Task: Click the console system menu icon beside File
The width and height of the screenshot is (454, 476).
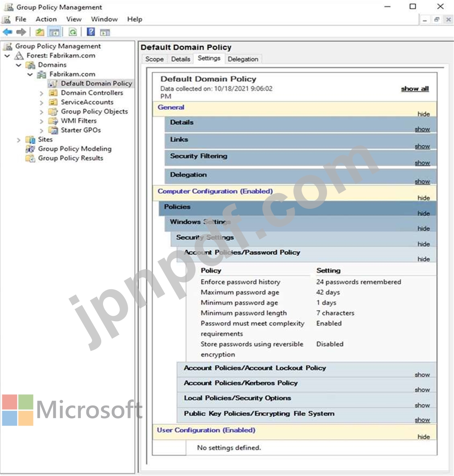Action: (x=7, y=19)
